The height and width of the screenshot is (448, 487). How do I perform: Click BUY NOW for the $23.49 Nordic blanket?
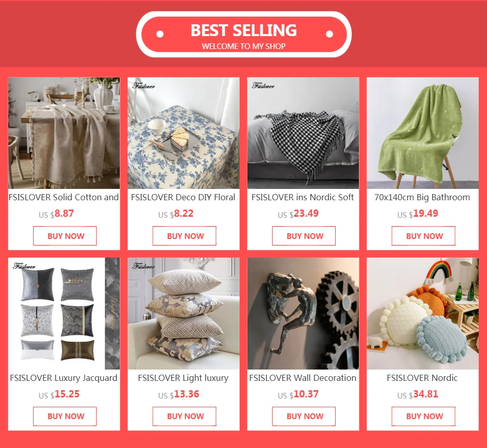[x=304, y=236]
